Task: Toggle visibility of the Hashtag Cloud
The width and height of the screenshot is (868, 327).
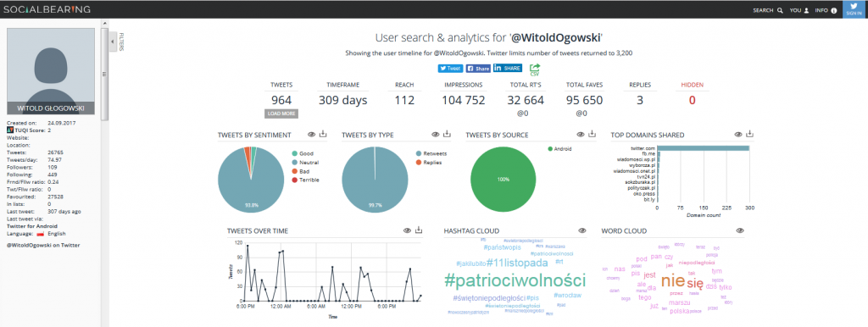Action: (x=581, y=230)
